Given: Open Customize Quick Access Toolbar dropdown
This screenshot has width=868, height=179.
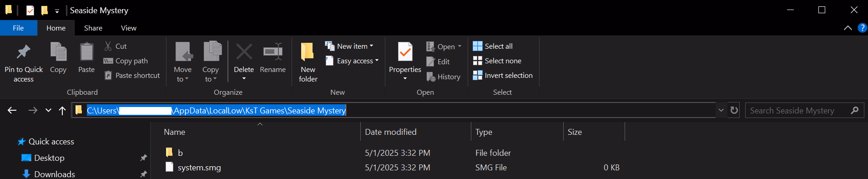Looking at the screenshot, I should coord(57,10).
